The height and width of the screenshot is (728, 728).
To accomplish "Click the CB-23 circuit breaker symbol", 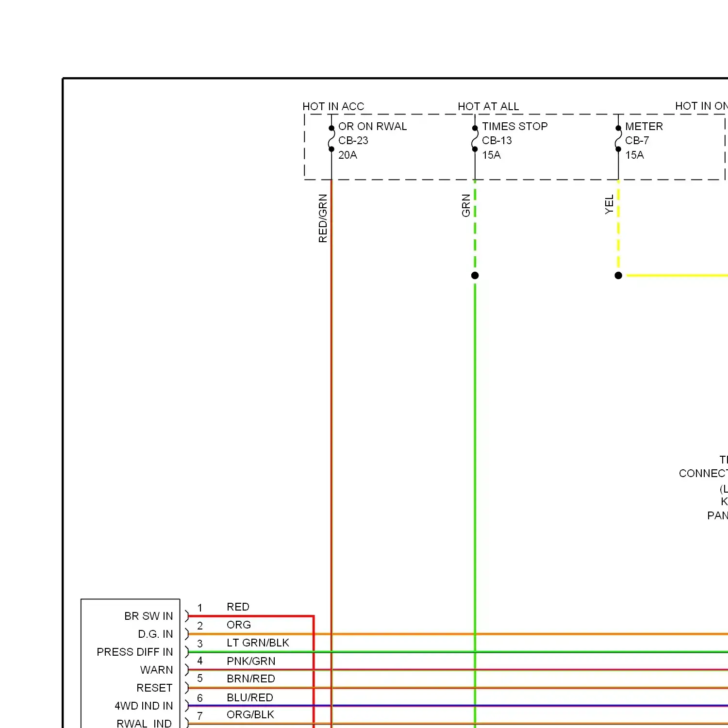I will tap(331, 139).
